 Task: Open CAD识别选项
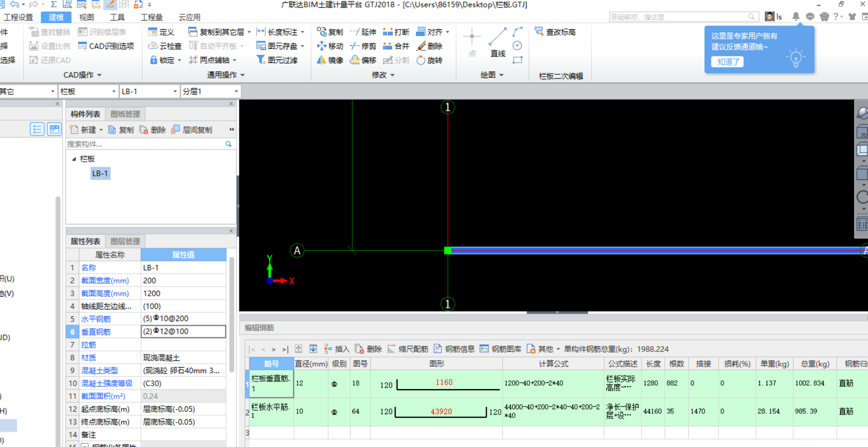click(106, 46)
